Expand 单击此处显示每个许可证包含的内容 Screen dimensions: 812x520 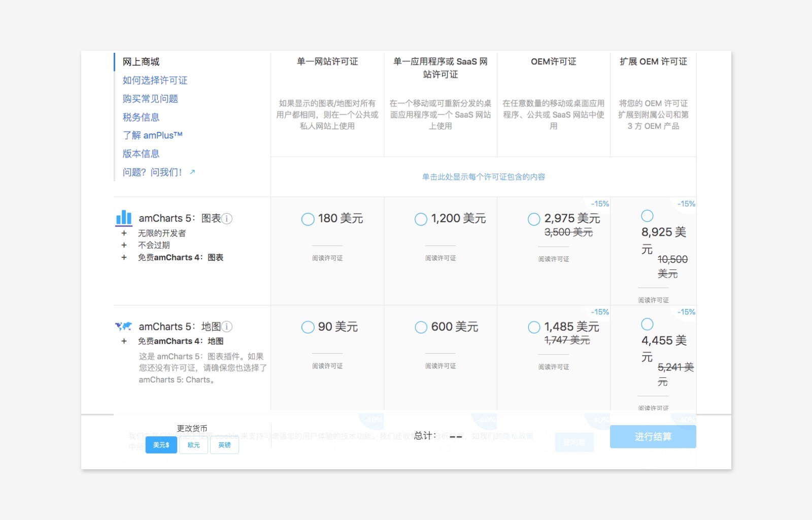point(484,177)
